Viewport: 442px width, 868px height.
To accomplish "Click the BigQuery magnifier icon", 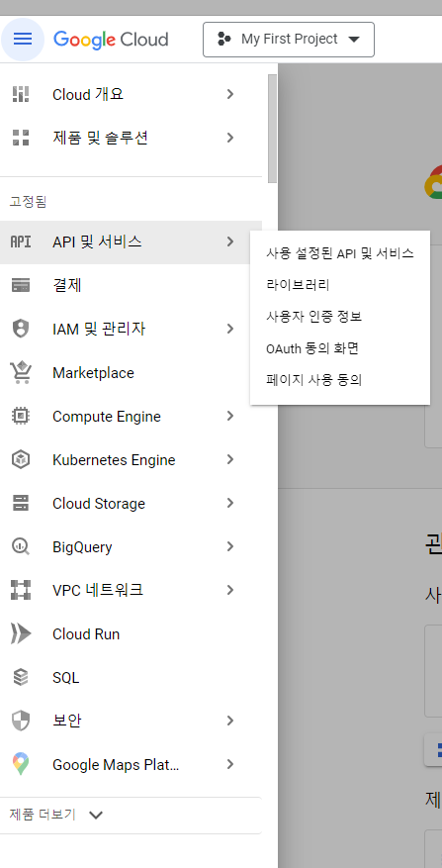I will point(21,546).
